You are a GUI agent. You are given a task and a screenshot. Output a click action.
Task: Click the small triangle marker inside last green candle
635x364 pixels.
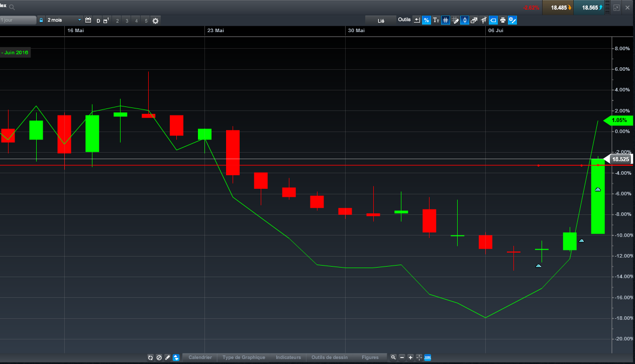598,189
